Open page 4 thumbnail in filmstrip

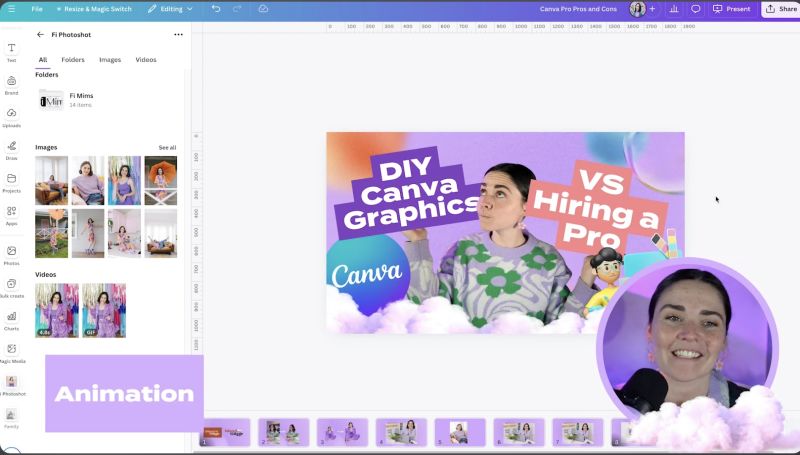(x=401, y=433)
